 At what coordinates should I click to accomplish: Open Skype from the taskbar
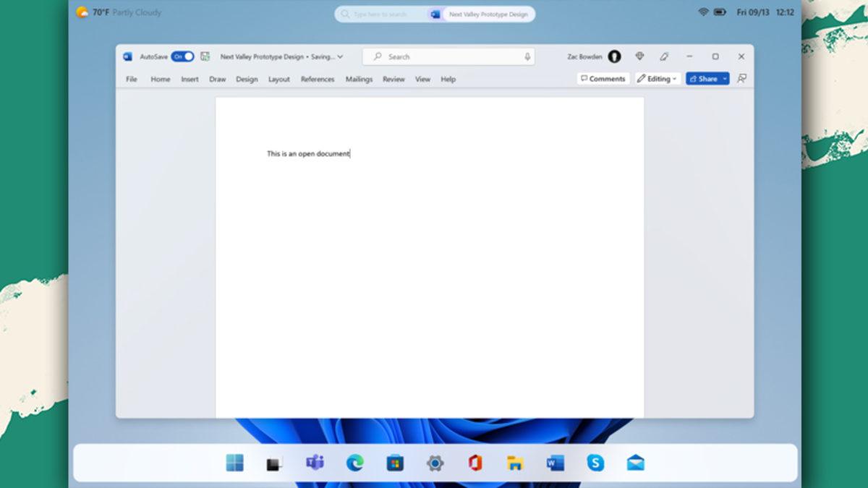595,463
